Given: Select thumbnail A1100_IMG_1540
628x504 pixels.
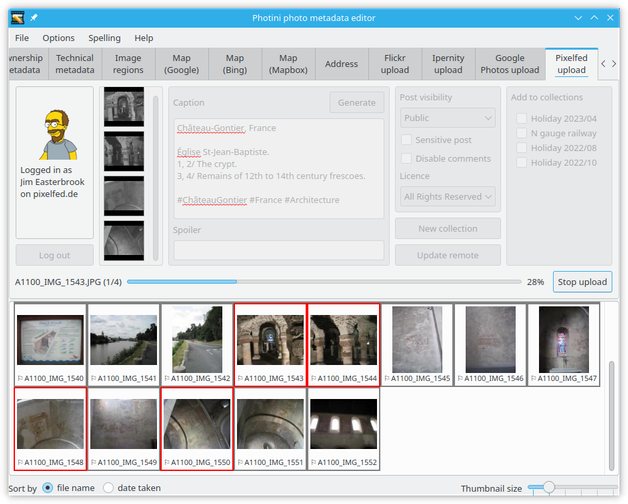Looking at the screenshot, I should point(50,345).
